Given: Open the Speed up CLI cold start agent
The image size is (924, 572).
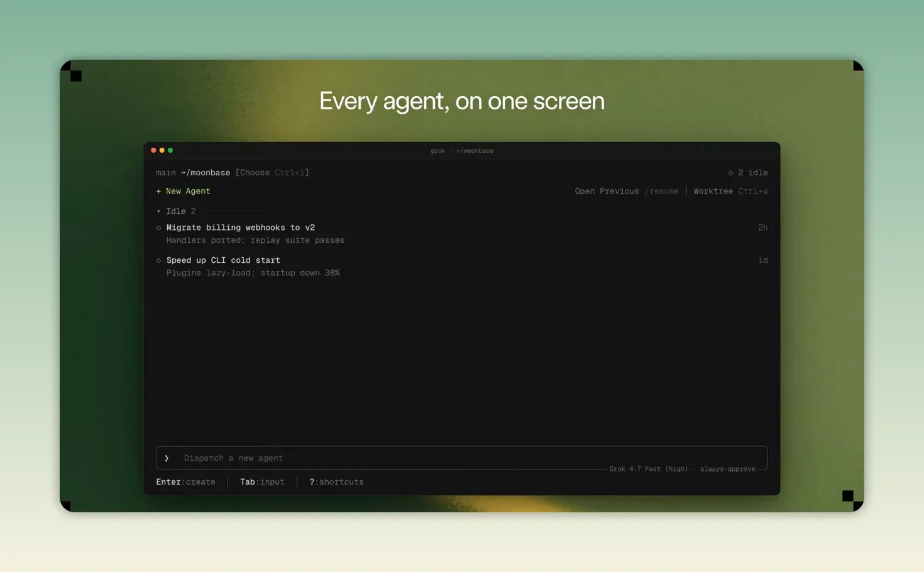Looking at the screenshot, I should click(x=223, y=260).
